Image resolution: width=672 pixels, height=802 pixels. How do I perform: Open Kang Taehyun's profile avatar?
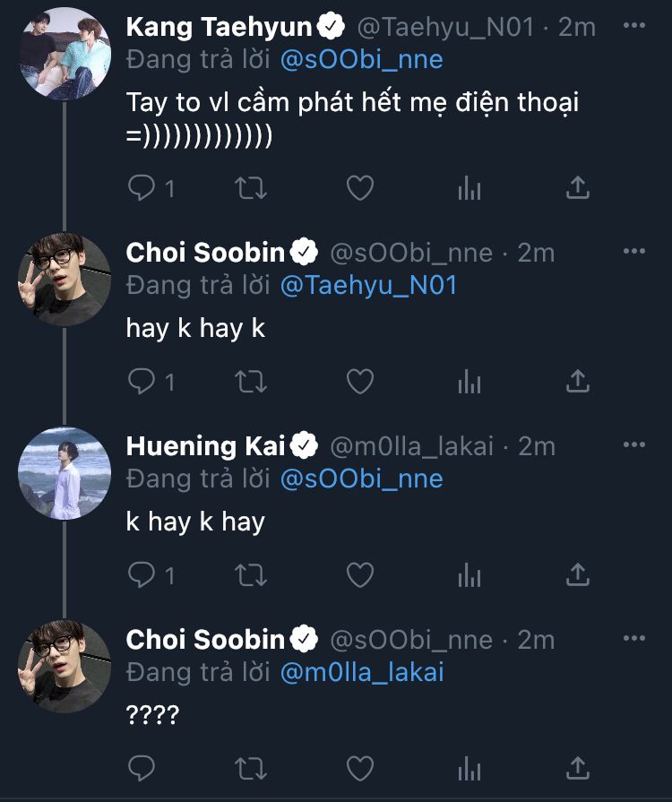click(64, 54)
